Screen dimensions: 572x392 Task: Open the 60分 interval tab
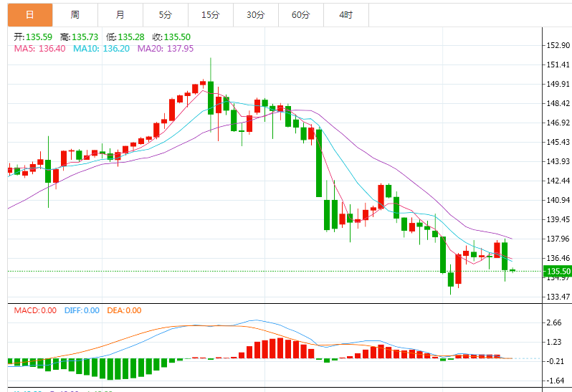(301, 15)
